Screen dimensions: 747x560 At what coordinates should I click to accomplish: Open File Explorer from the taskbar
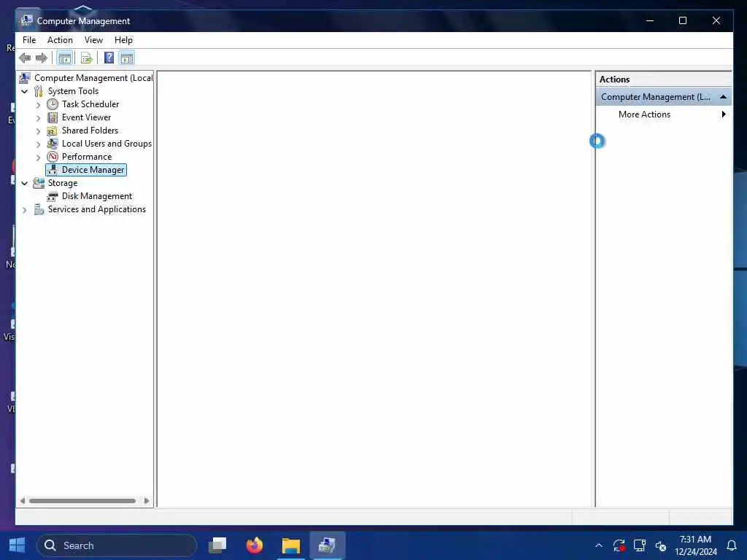[290, 545]
